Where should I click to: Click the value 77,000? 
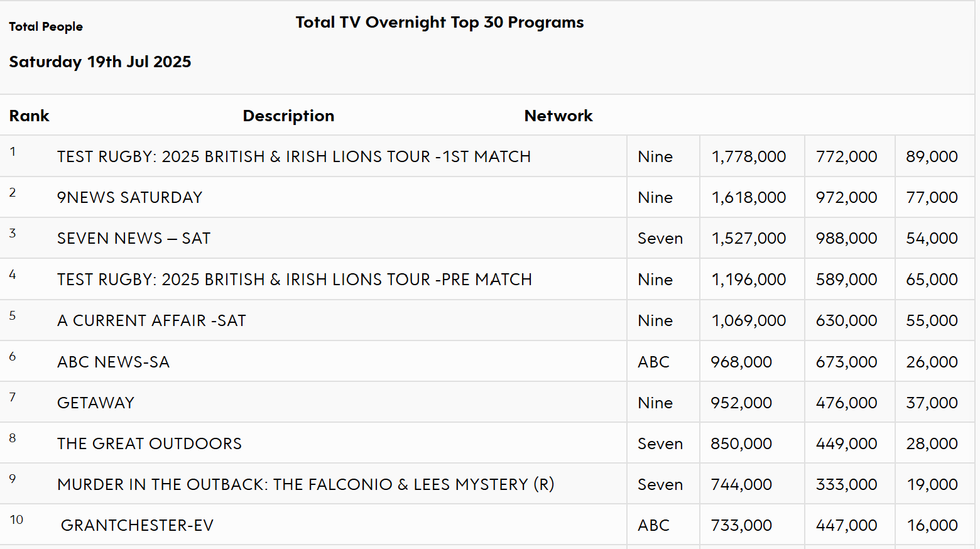(932, 197)
